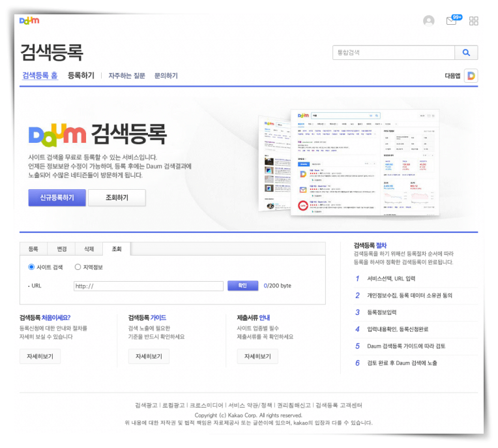Click the 제출서류 안내 heading
This screenshot has height=448, width=498.
[x=254, y=318]
